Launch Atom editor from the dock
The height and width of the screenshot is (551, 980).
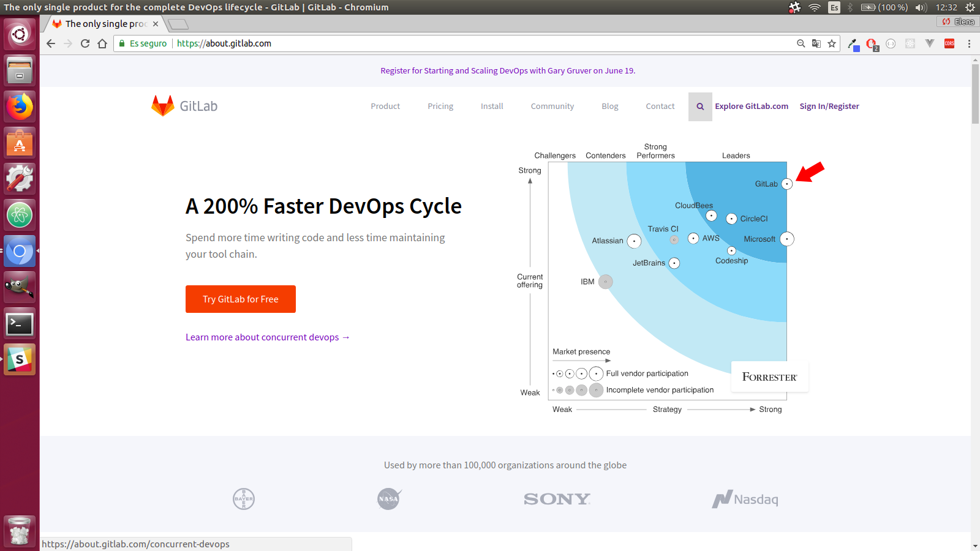pos(20,215)
